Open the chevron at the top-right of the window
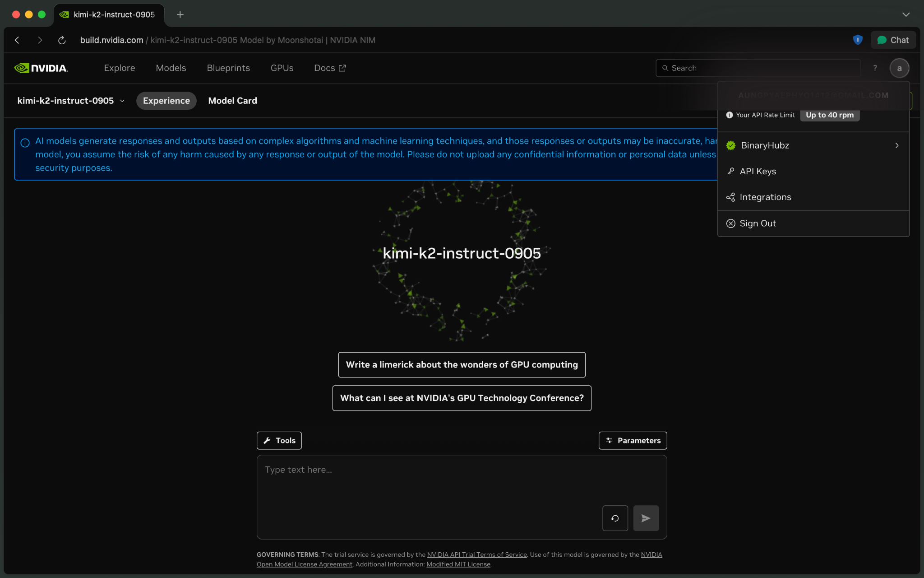 (906, 14)
